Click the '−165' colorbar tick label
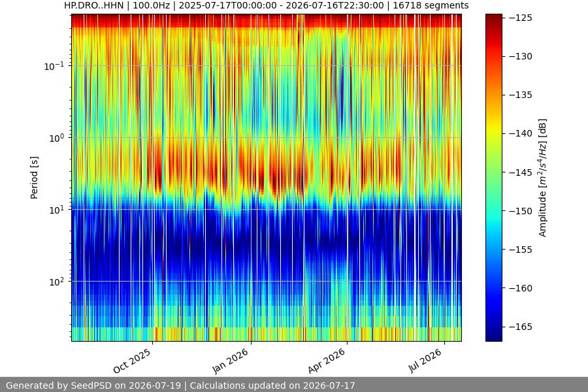This screenshot has height=392, width=588. pos(521,327)
